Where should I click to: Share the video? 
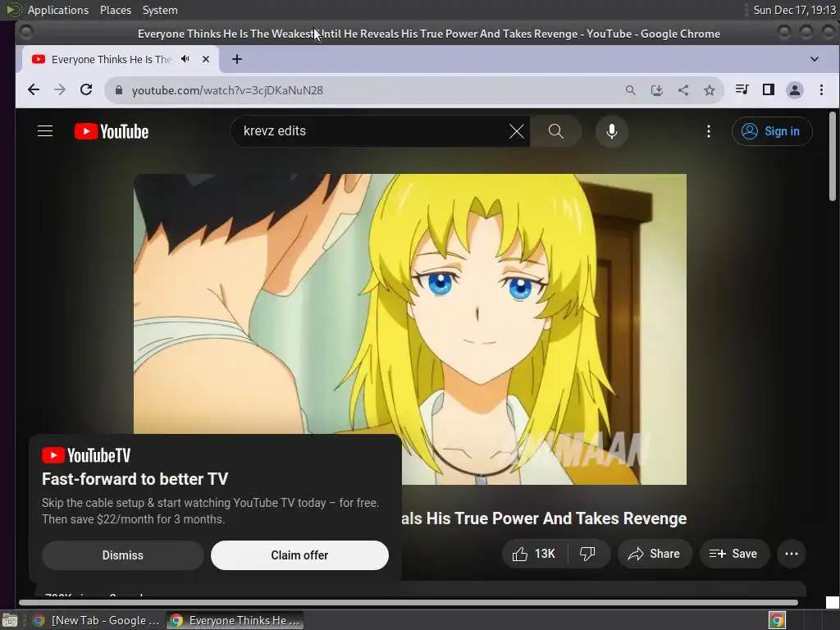[655, 554]
